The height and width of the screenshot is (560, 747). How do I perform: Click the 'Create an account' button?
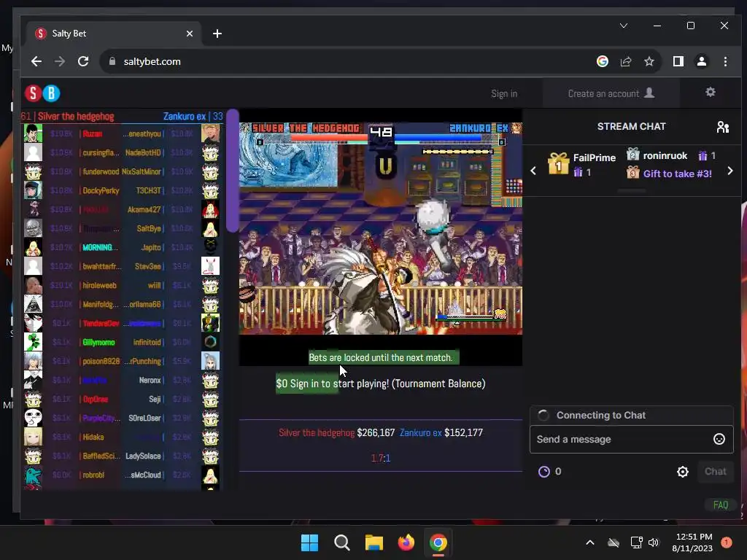(x=611, y=93)
